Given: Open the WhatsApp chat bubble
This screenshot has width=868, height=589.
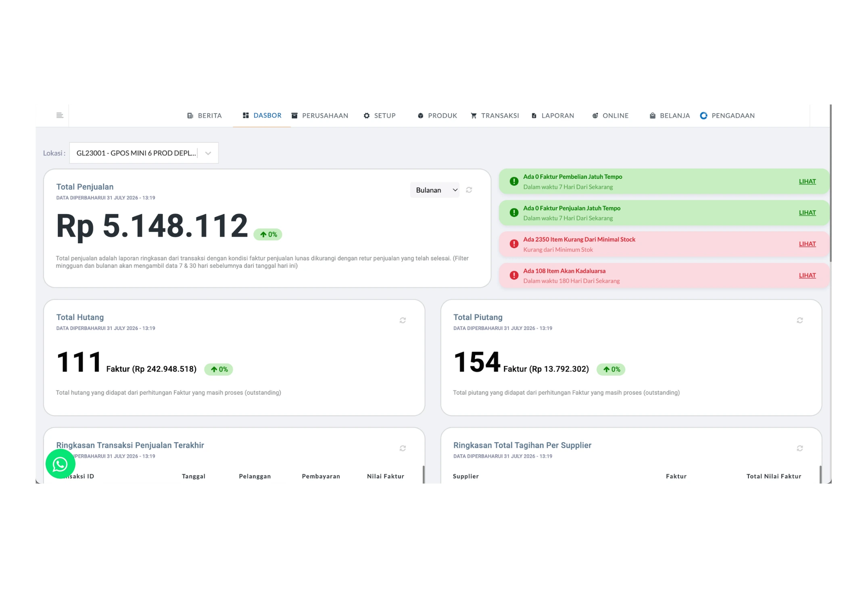Looking at the screenshot, I should pos(61,464).
